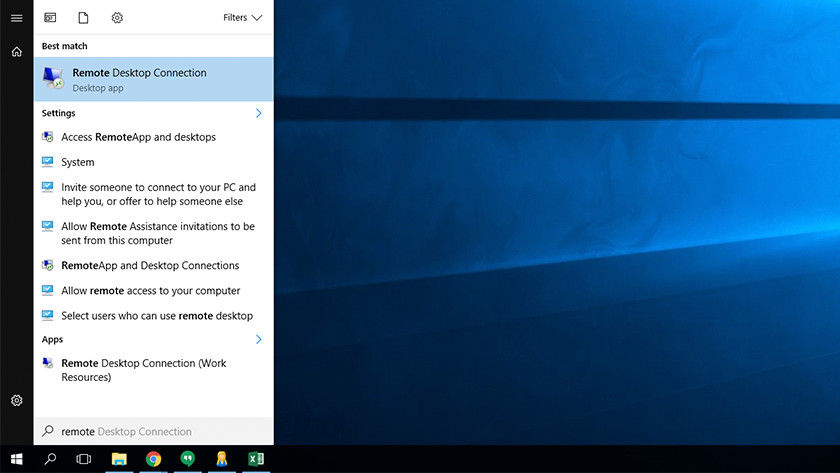840x473 pixels.
Task: Open 'Select users who can use remote desktop'
Action: (x=156, y=316)
